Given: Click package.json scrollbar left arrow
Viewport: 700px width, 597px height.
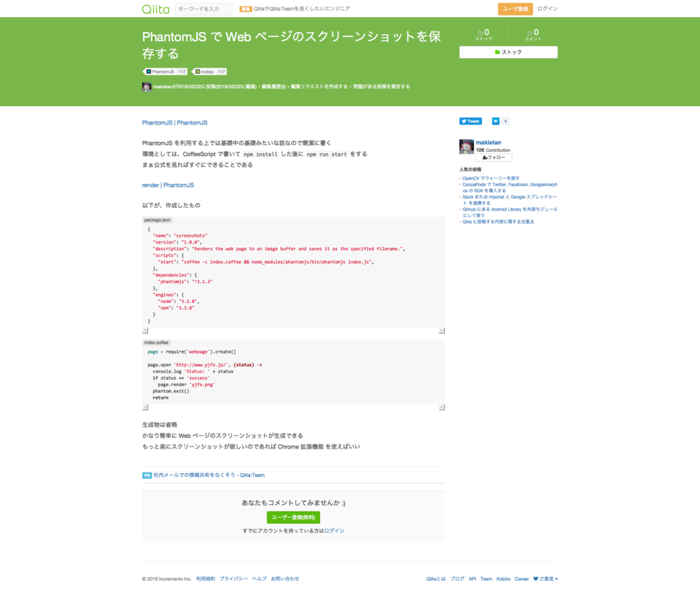Looking at the screenshot, I should [x=145, y=331].
